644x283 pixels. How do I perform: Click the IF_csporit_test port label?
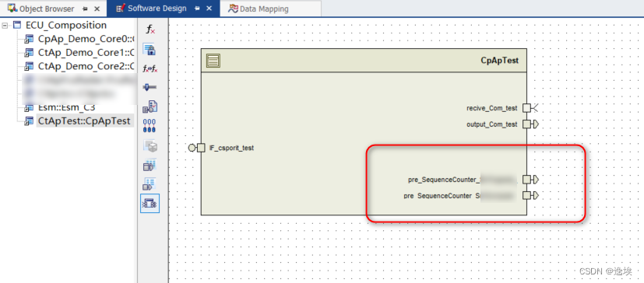(231, 148)
